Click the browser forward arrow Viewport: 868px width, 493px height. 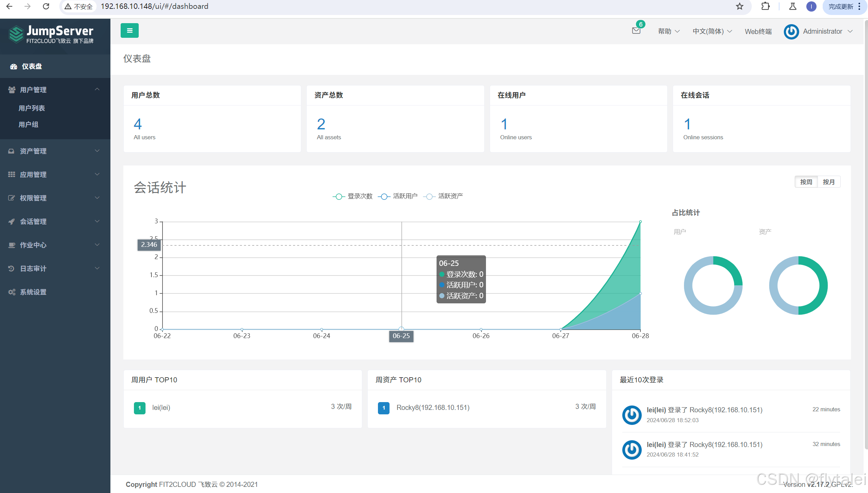[x=28, y=6]
